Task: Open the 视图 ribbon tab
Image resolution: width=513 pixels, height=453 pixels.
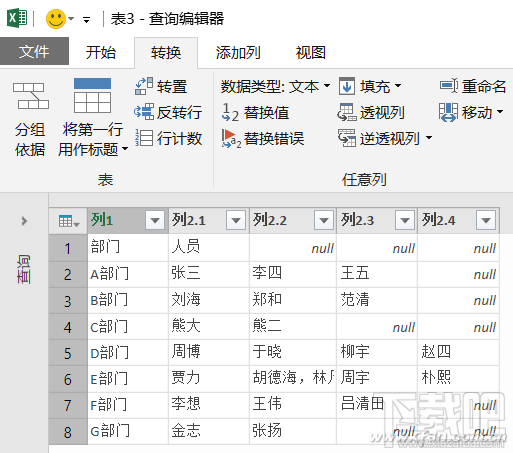Action: (311, 52)
